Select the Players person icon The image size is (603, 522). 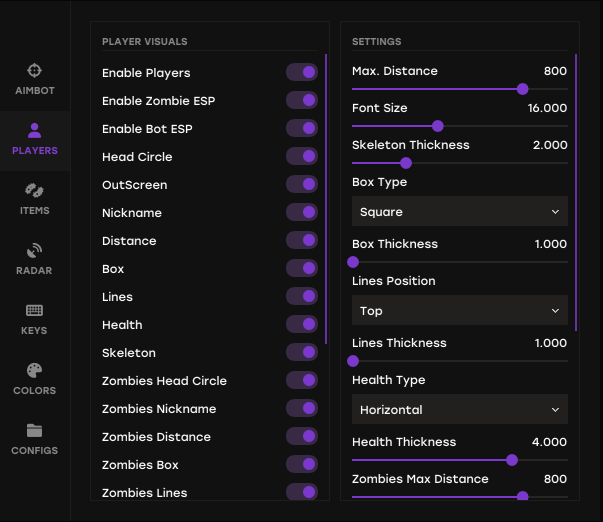pyautogui.click(x=35, y=130)
